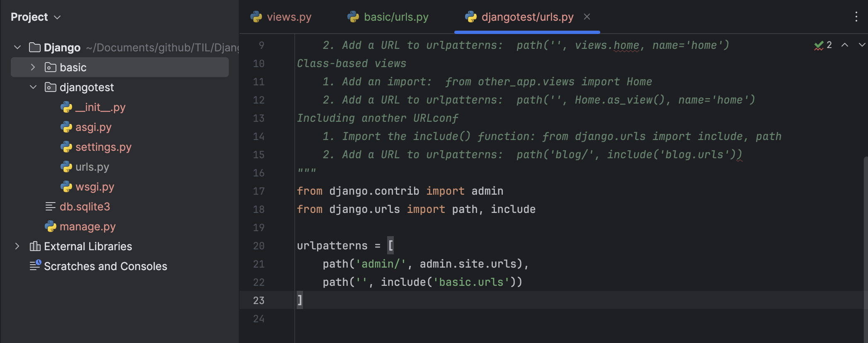
Task: Select the djangotest folder icon
Action: click(50, 87)
